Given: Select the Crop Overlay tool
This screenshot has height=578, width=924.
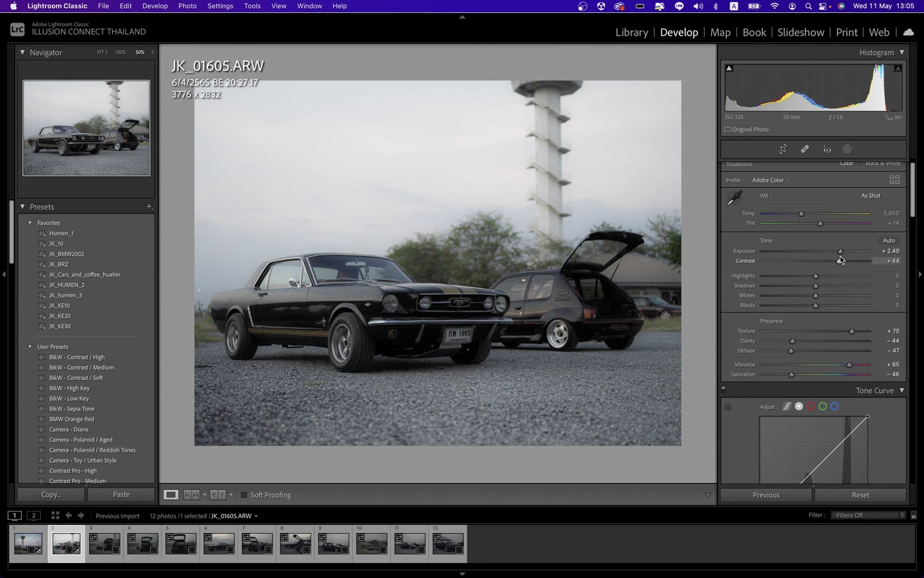Looking at the screenshot, I should click(x=783, y=149).
